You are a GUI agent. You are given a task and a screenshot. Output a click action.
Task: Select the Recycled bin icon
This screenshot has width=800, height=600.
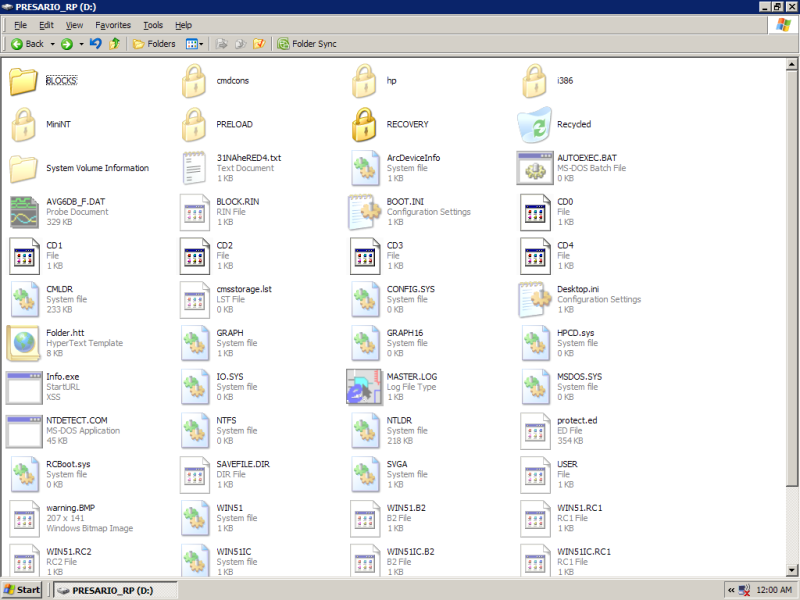[x=535, y=124]
